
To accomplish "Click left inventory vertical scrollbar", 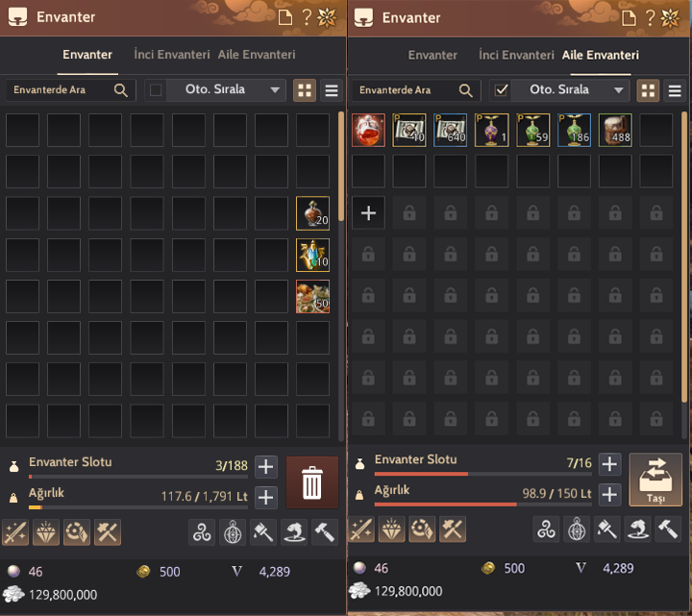I will tap(340, 166).
